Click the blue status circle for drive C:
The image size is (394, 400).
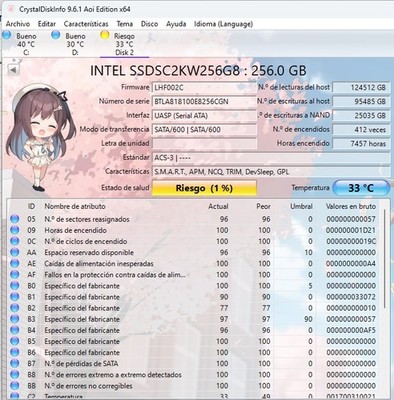pyautogui.click(x=7, y=35)
